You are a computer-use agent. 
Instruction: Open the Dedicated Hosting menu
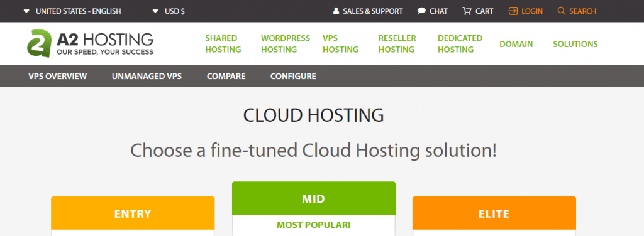[460, 44]
